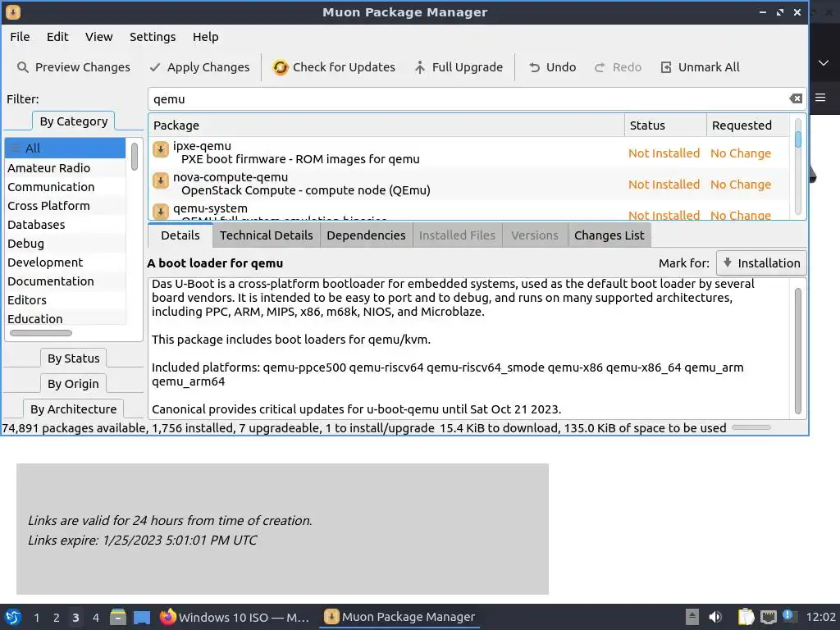Select the Debug category
Image resolution: width=840 pixels, height=630 pixels.
(x=65, y=243)
